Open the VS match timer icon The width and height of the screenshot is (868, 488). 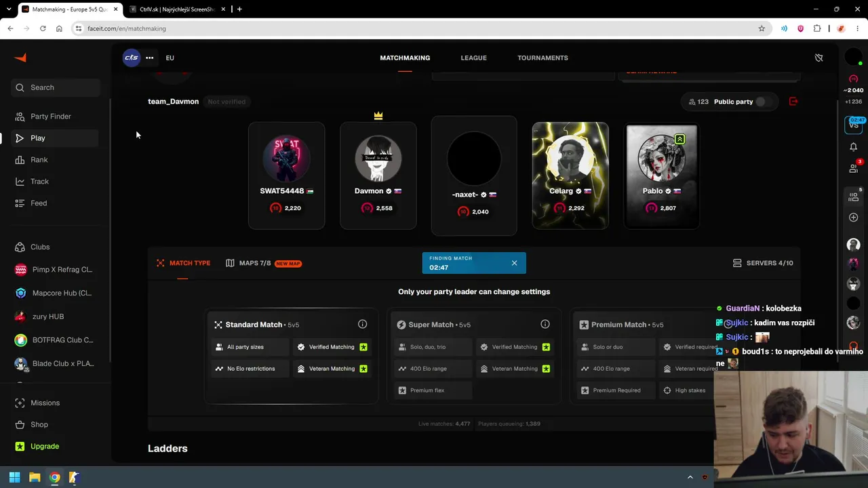coord(853,124)
